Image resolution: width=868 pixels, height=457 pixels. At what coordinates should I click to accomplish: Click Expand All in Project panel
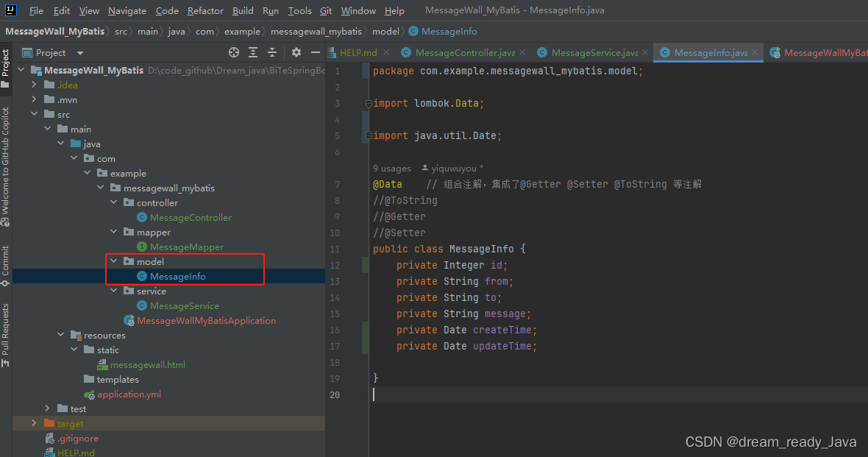[253, 53]
